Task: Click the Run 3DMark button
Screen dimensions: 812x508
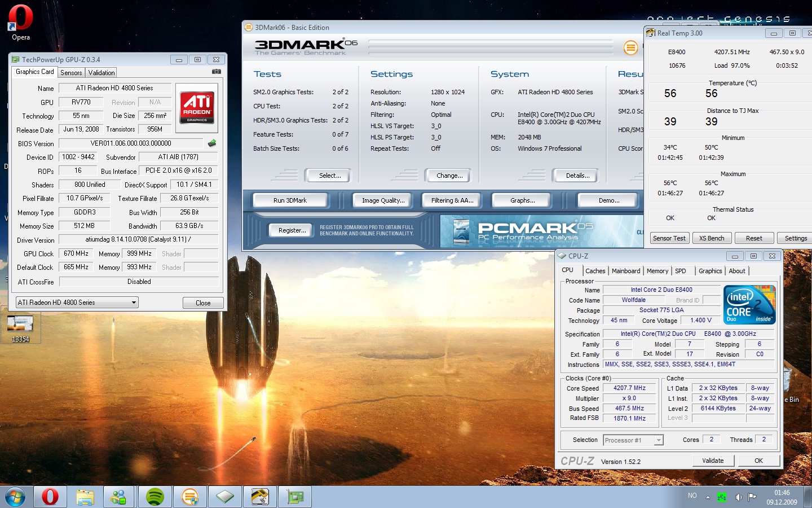Action: [x=290, y=200]
